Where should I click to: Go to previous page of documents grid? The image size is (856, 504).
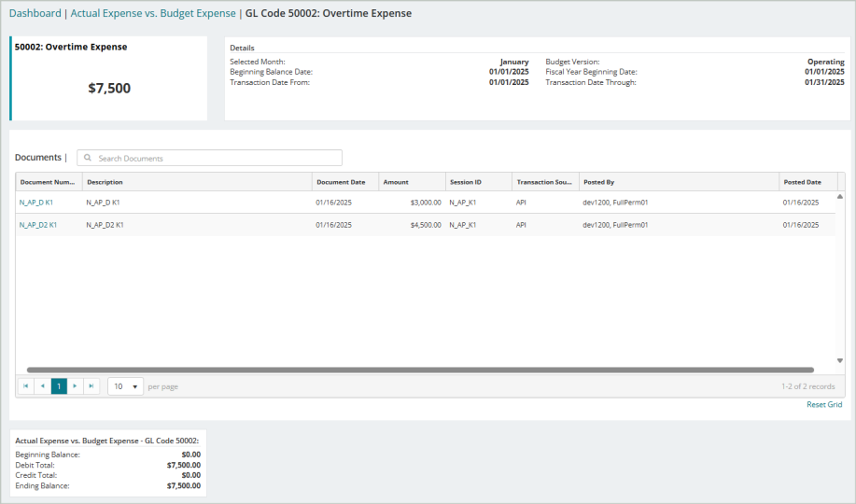[43, 386]
